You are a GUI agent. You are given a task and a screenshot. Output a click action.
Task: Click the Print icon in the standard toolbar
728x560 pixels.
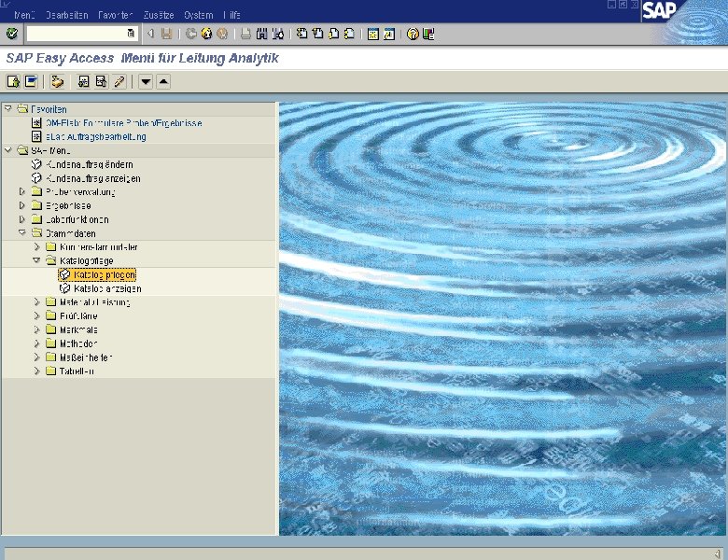click(x=246, y=34)
